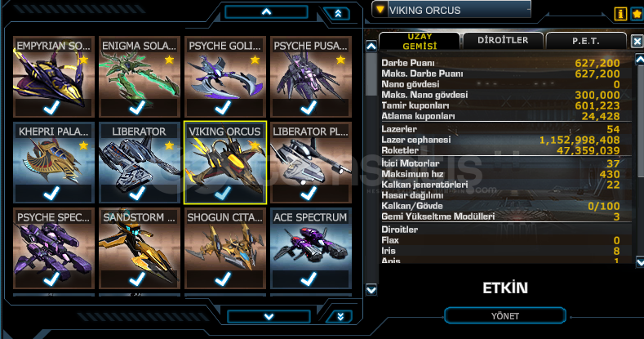Click the star on Psyche Goliath ship
The width and height of the screenshot is (644, 339).
click(255, 60)
